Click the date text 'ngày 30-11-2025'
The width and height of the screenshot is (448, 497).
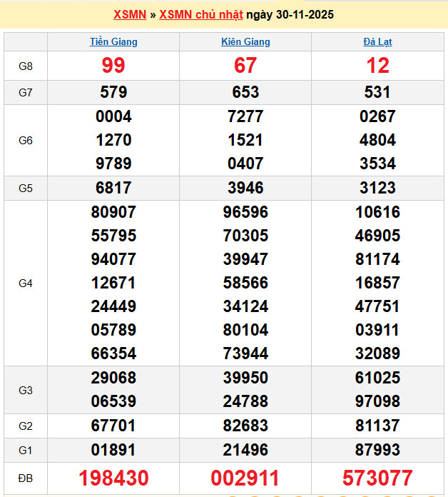click(x=290, y=14)
